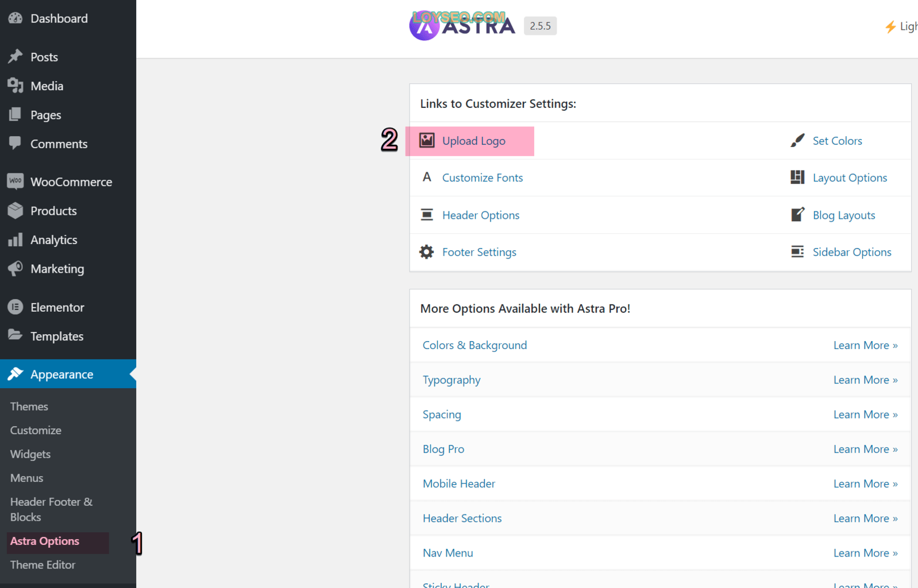Click the 2.5.5 version badge
Viewport: 918px width, 588px height.
pos(540,26)
